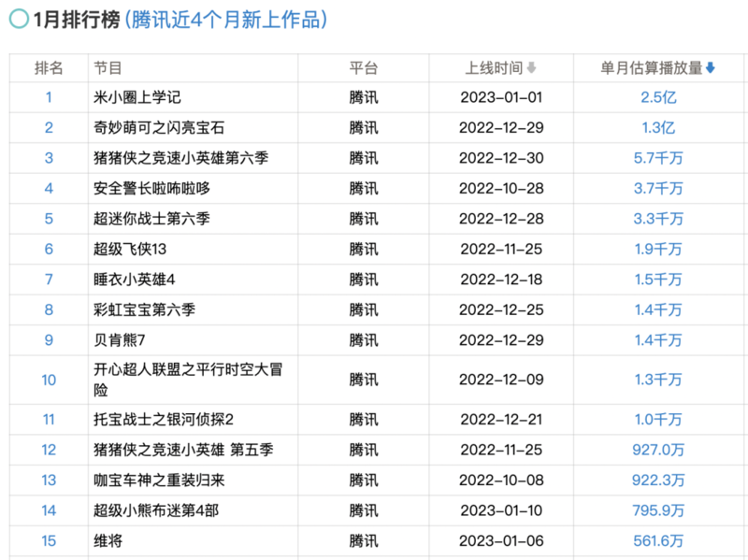This screenshot has width=748, height=560.
Task: Open rank number 4 link
Action: coord(49,189)
